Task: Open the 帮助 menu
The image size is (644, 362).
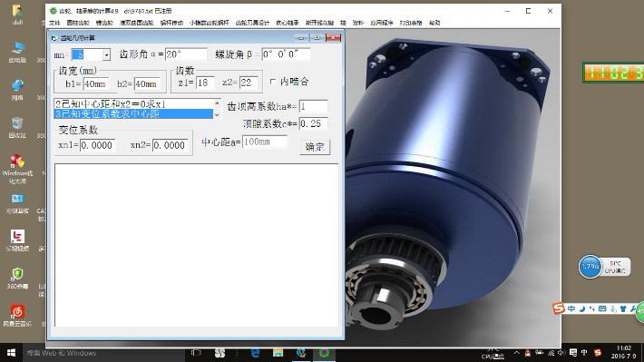Action: pyautogui.click(x=434, y=23)
